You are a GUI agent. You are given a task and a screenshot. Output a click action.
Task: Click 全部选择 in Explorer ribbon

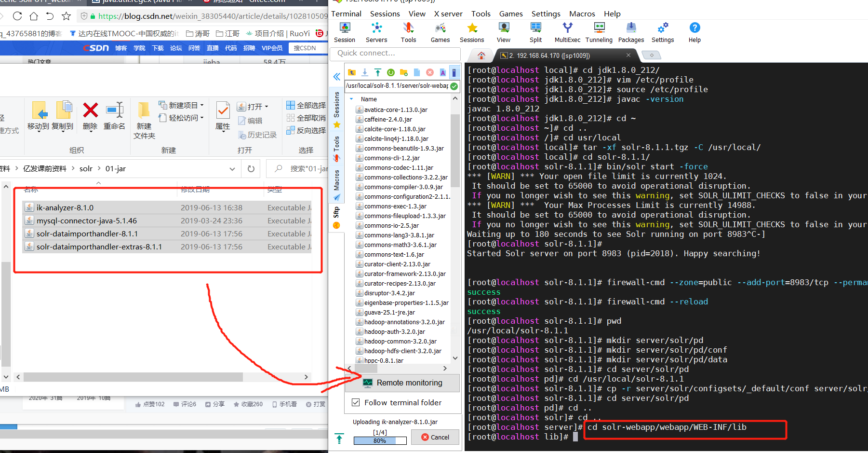[x=306, y=105]
